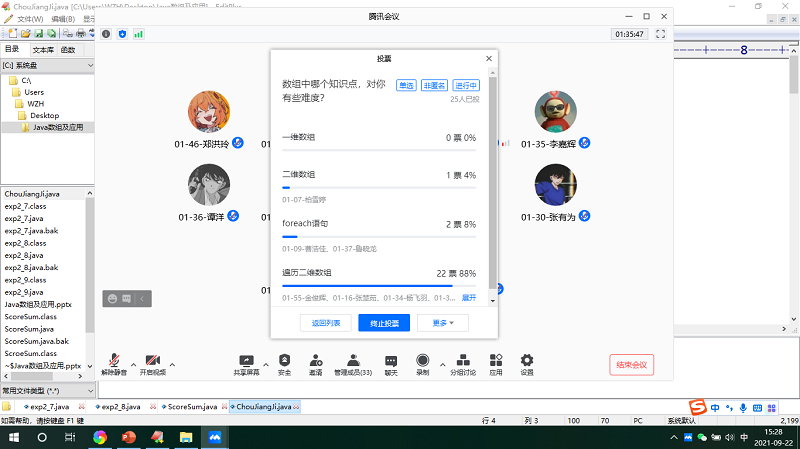Toggle camera with 开启视频
Screen dimensions: 800x449
[x=153, y=361]
